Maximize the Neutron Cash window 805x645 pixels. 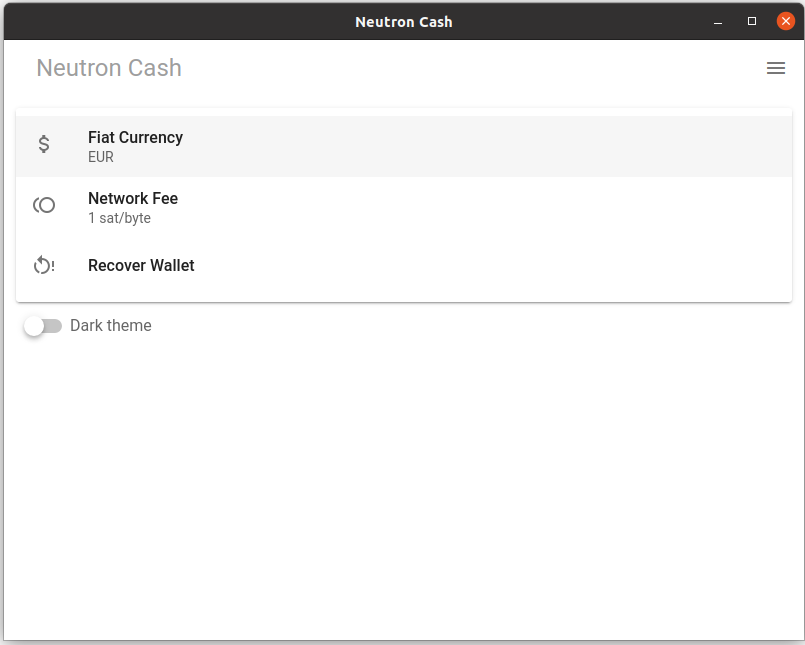pyautogui.click(x=752, y=22)
